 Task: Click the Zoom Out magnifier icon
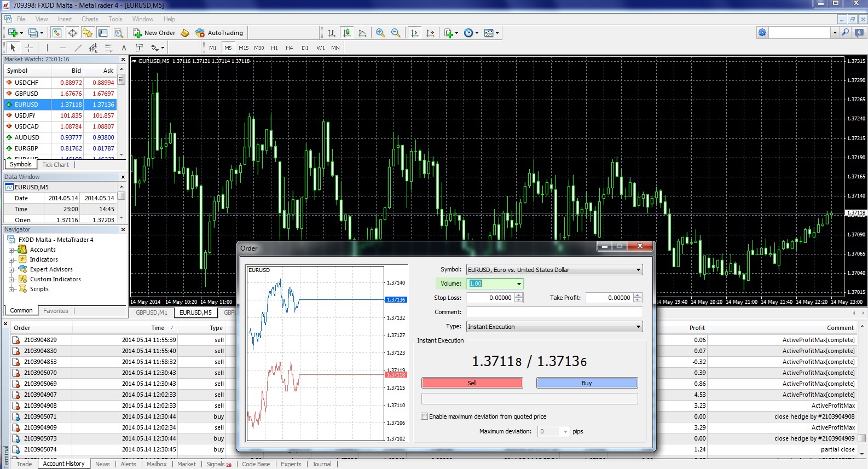point(396,33)
